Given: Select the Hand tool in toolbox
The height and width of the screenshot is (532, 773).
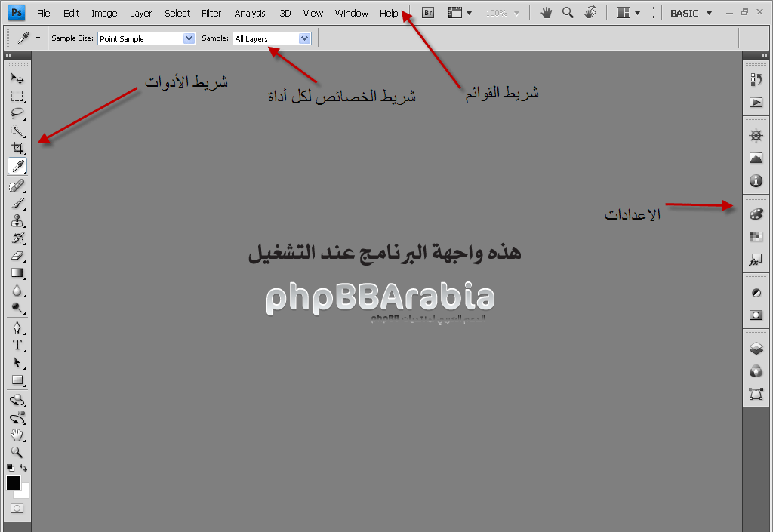Looking at the screenshot, I should point(17,435).
